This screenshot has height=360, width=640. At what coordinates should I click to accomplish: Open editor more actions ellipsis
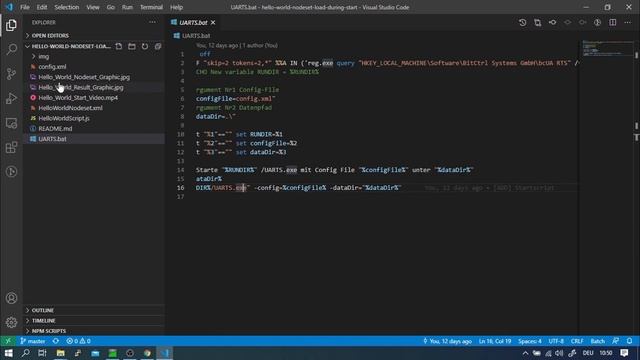(x=628, y=22)
